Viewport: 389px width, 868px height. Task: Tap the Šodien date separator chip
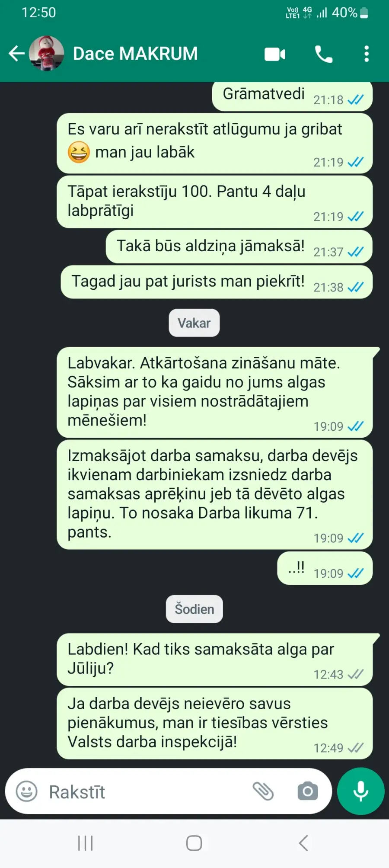(194, 609)
